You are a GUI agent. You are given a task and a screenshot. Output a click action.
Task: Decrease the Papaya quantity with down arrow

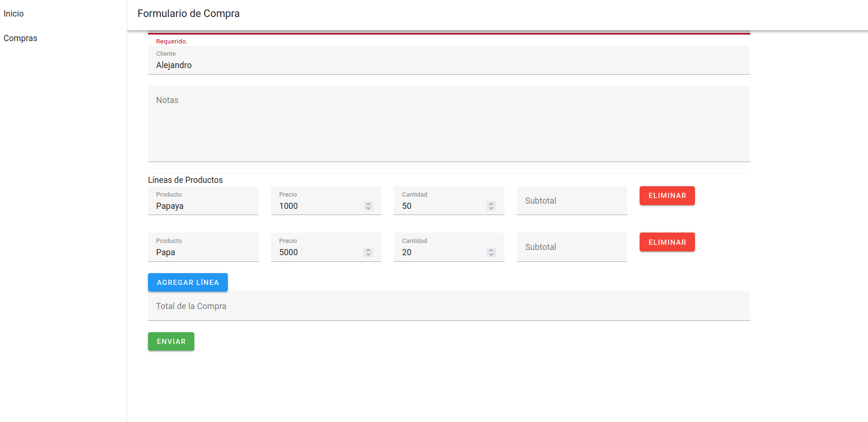click(491, 208)
